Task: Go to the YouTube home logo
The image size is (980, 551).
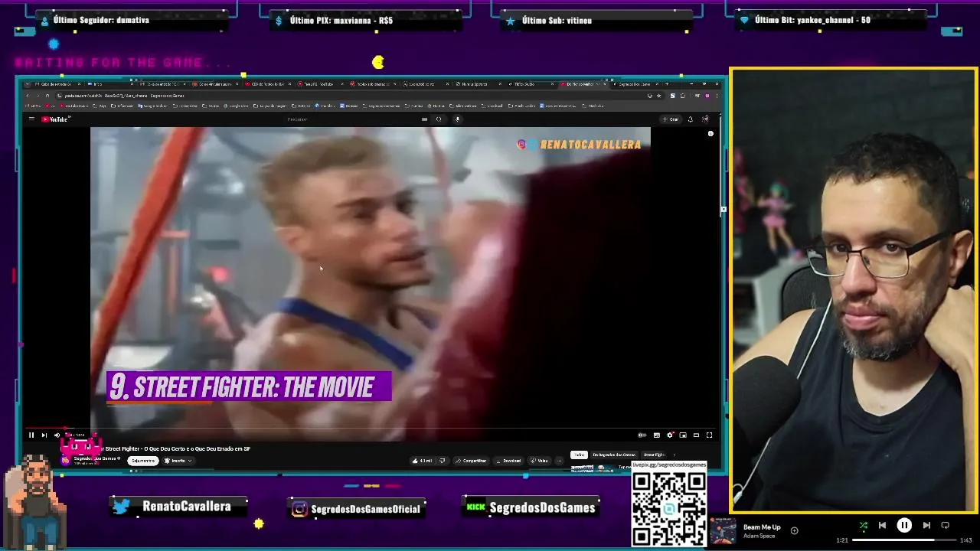Action: (56, 119)
